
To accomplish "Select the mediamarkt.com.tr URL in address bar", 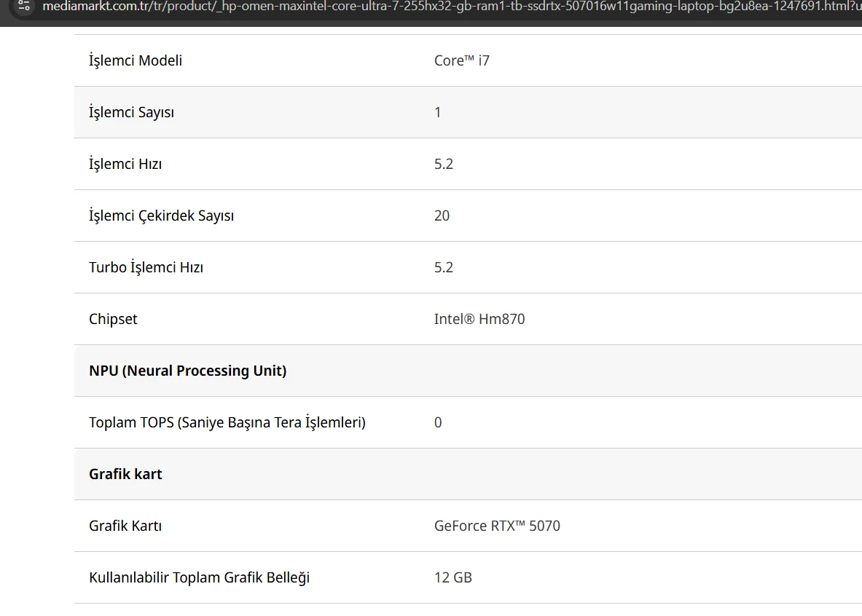I will click(452, 7).
